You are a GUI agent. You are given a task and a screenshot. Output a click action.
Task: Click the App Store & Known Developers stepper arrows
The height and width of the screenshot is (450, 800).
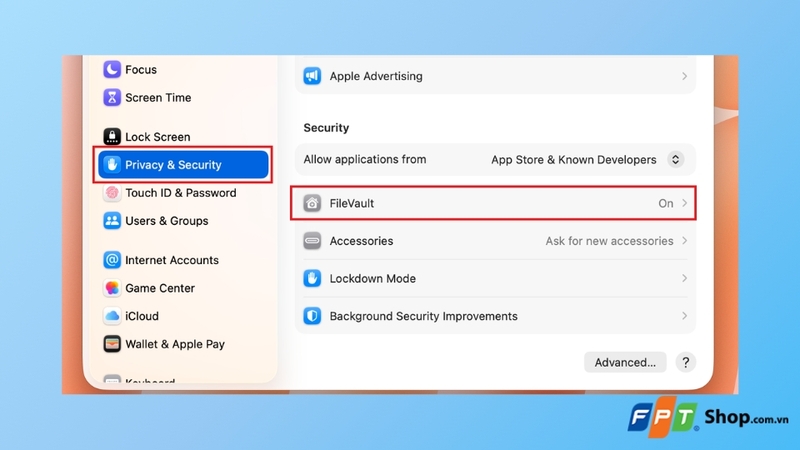tap(675, 160)
